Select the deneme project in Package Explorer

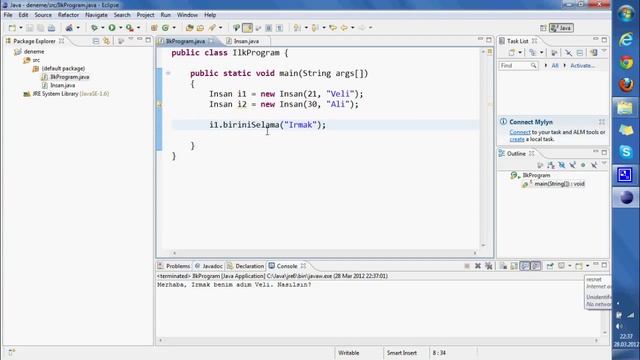[x=29, y=52]
